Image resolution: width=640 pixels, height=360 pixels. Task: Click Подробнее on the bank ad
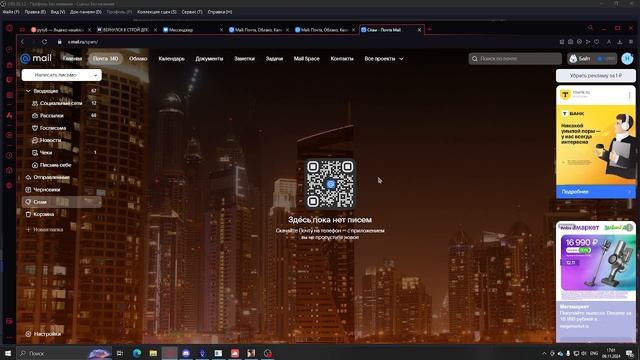tap(596, 191)
